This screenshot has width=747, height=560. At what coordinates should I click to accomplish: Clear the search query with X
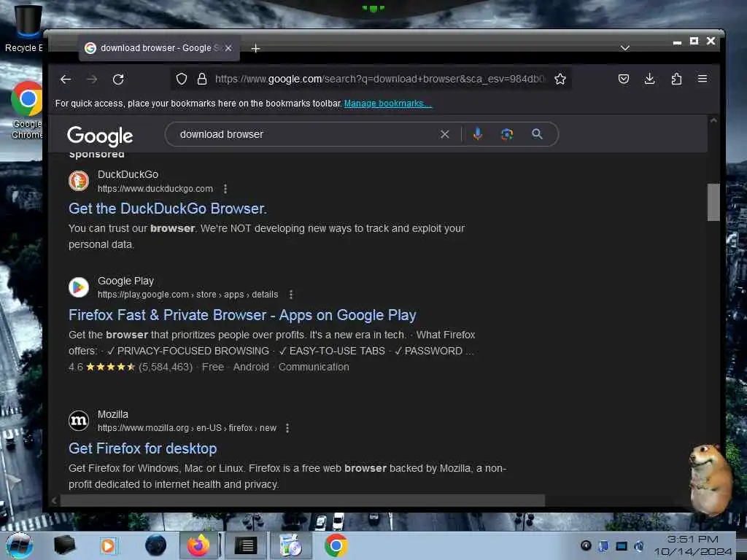point(444,134)
